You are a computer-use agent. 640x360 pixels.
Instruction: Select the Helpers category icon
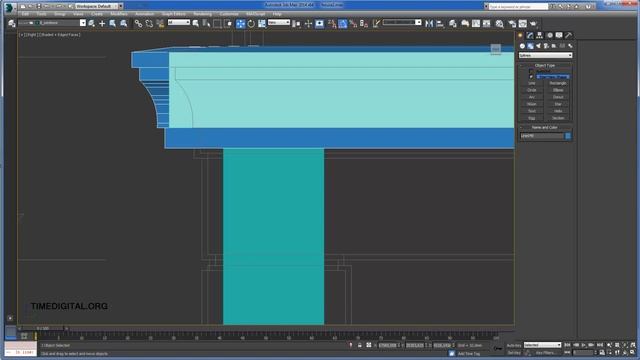554,46
